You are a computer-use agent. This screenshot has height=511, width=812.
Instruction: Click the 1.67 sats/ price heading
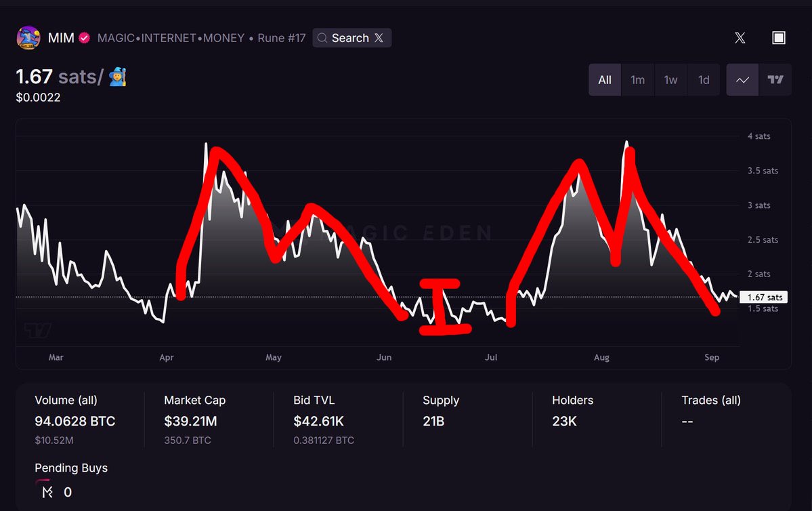tap(60, 77)
